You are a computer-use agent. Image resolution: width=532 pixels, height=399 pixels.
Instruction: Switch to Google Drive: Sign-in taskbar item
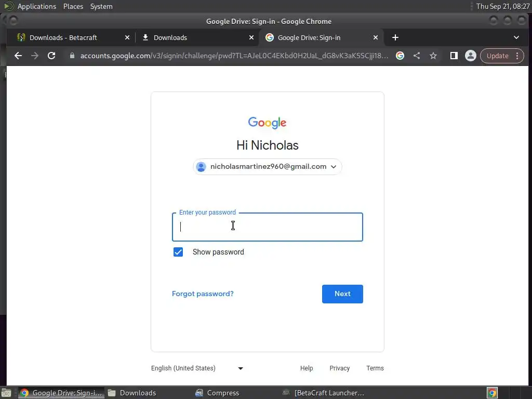point(61,393)
